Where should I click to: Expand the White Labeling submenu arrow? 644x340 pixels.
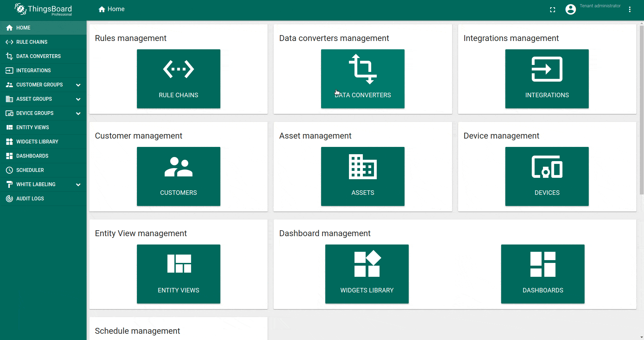point(78,185)
